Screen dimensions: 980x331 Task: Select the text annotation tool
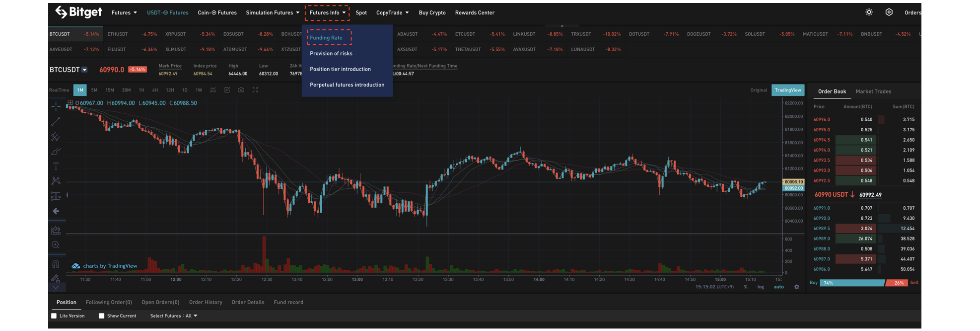(x=56, y=166)
